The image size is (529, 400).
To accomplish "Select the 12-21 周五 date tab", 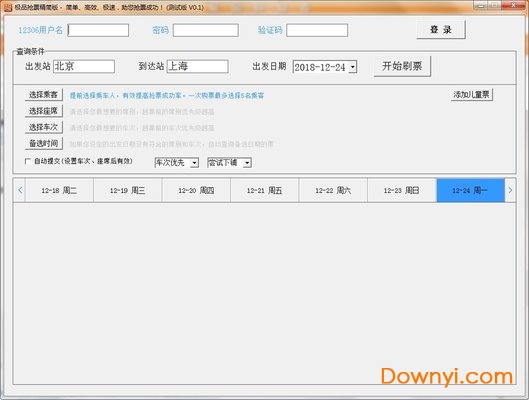I will [x=264, y=191].
